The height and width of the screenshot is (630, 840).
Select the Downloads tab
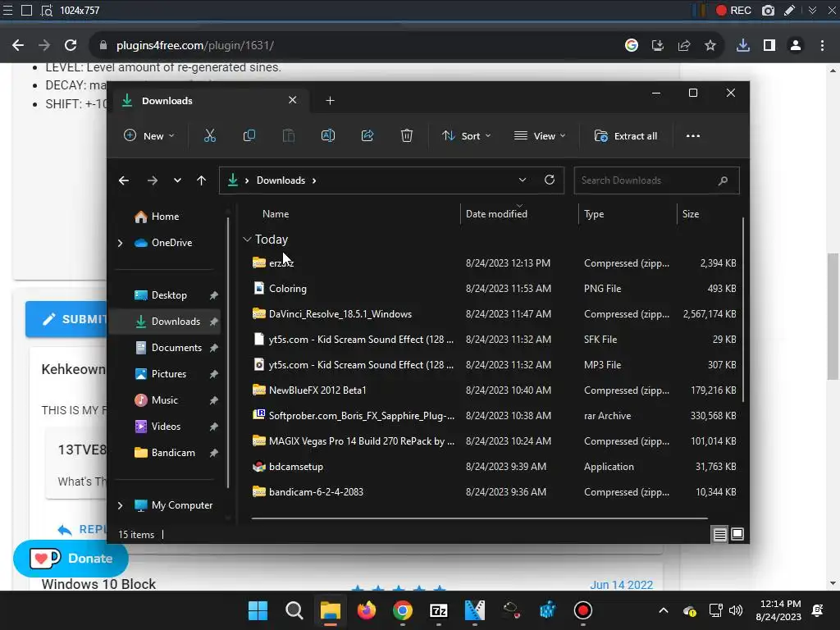209,101
